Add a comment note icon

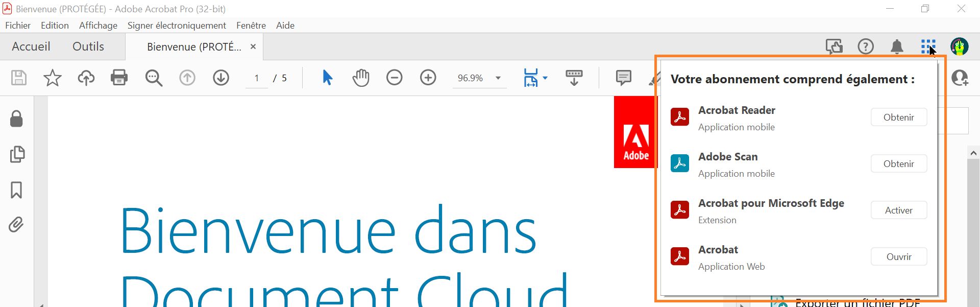pyautogui.click(x=623, y=78)
